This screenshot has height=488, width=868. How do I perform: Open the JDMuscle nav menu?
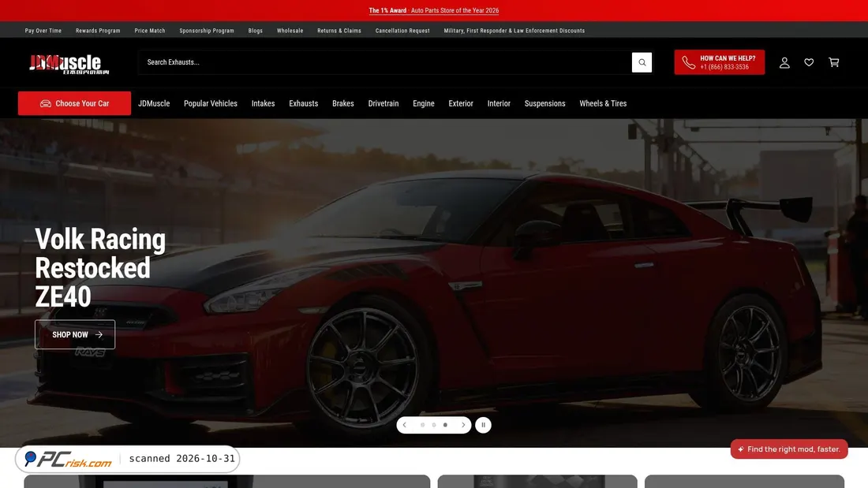[x=154, y=103]
